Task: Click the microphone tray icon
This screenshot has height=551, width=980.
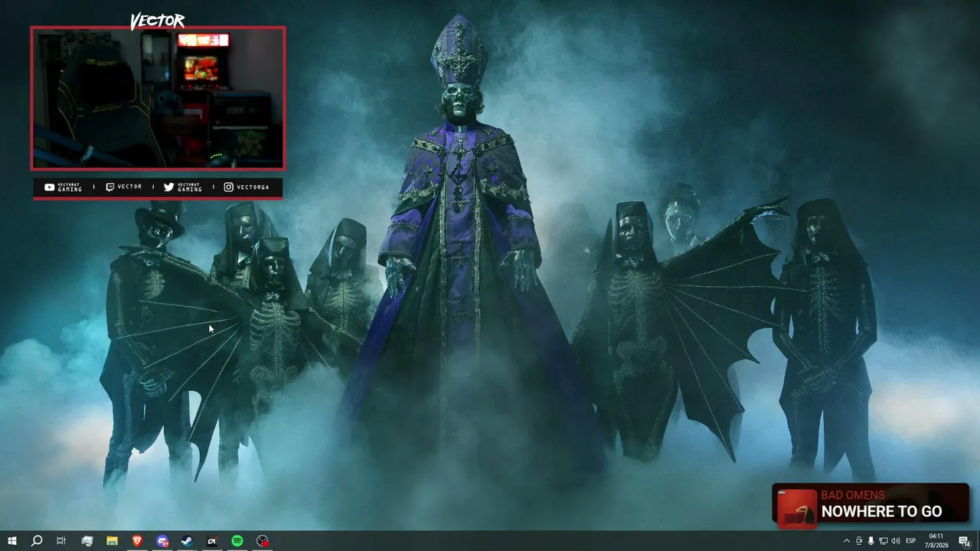Action: pyautogui.click(x=871, y=541)
